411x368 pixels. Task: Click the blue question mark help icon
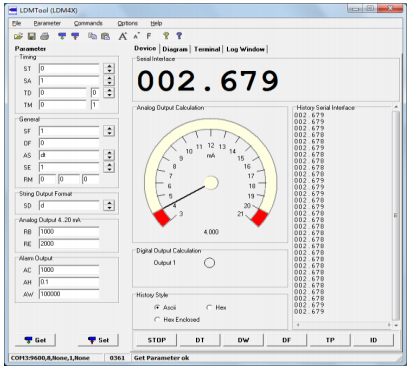[x=179, y=36]
